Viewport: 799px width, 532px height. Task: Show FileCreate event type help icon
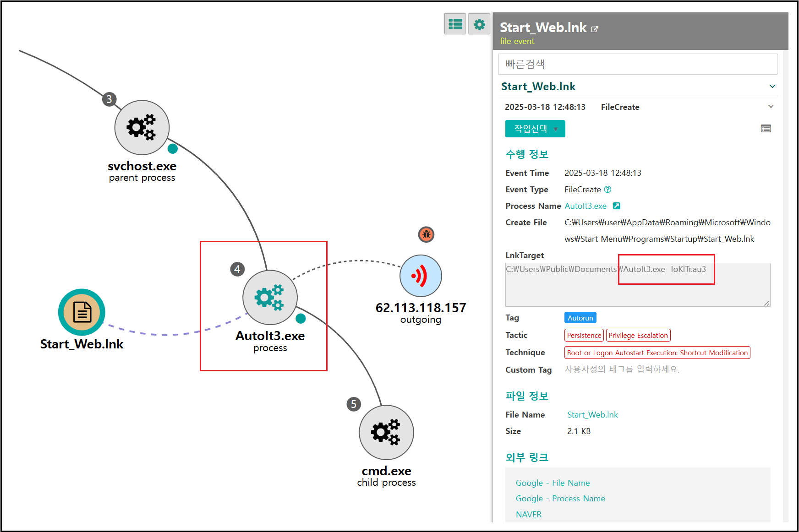(x=607, y=190)
